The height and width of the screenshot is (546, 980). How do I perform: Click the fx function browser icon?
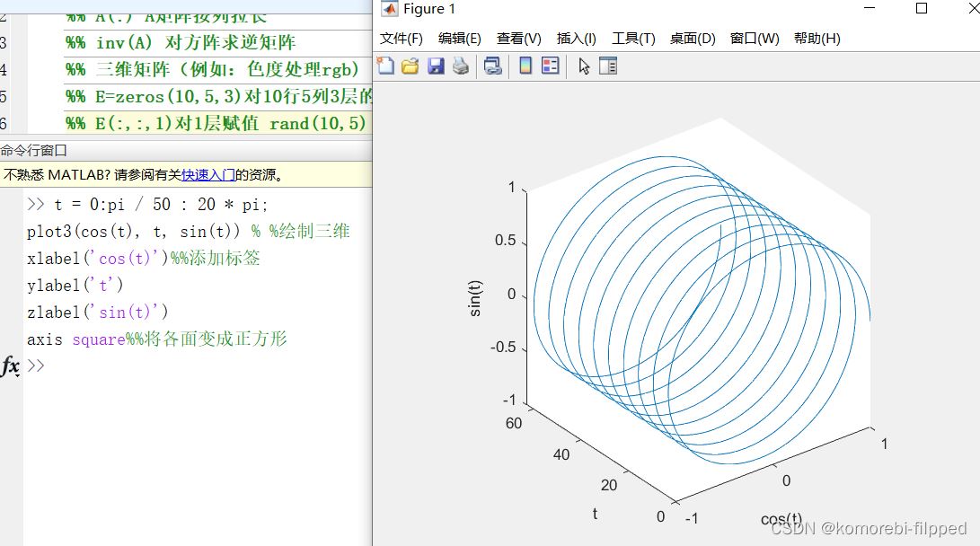pyautogui.click(x=11, y=365)
